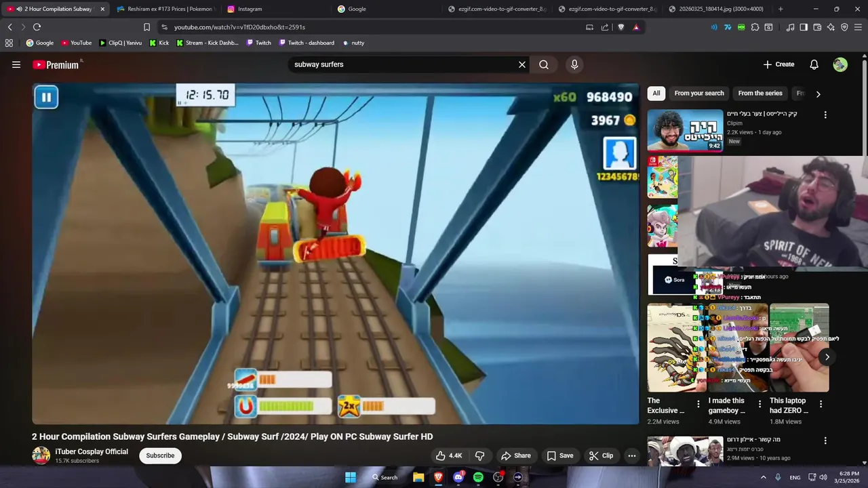This screenshot has height=488, width=868.
Task: Save the video to a playlist
Action: (x=560, y=455)
